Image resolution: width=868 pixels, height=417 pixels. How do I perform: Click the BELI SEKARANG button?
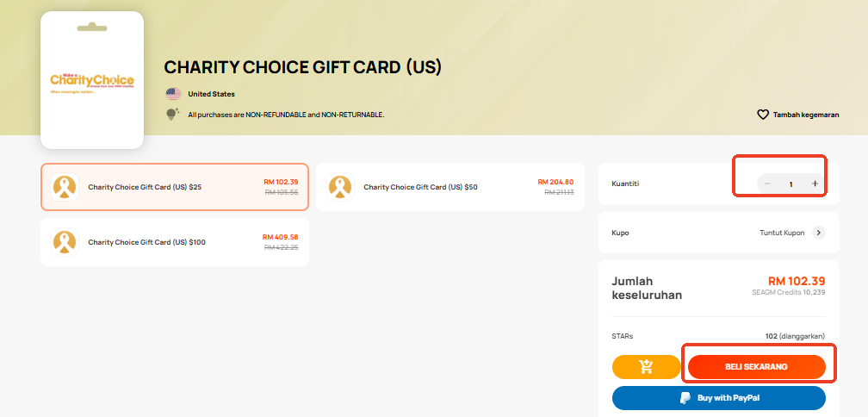pos(757,367)
